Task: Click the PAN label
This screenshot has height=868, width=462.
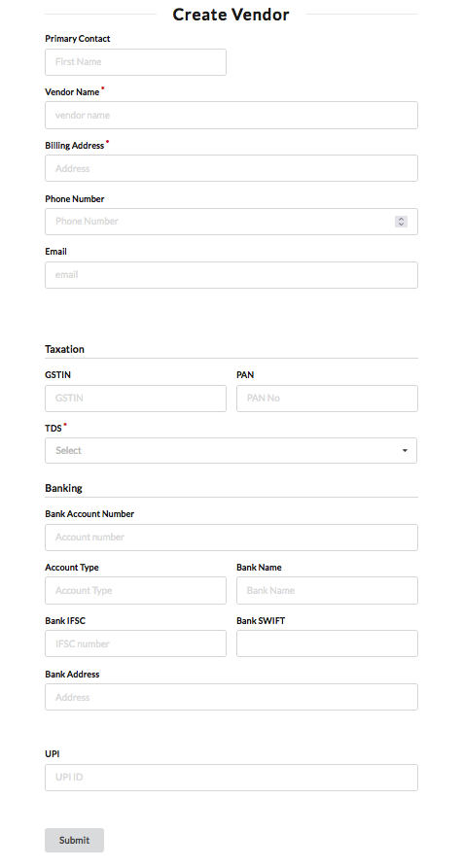Action: point(245,375)
